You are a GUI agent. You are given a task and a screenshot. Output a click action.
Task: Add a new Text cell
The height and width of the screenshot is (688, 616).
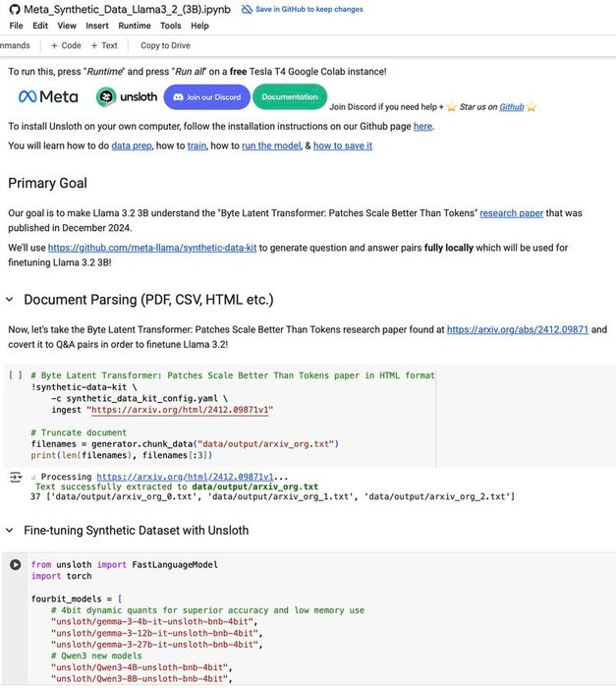(103, 45)
